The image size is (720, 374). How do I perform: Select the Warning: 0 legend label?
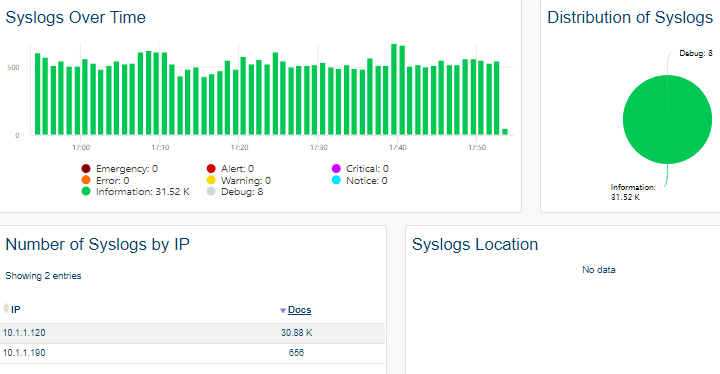pyautogui.click(x=246, y=181)
